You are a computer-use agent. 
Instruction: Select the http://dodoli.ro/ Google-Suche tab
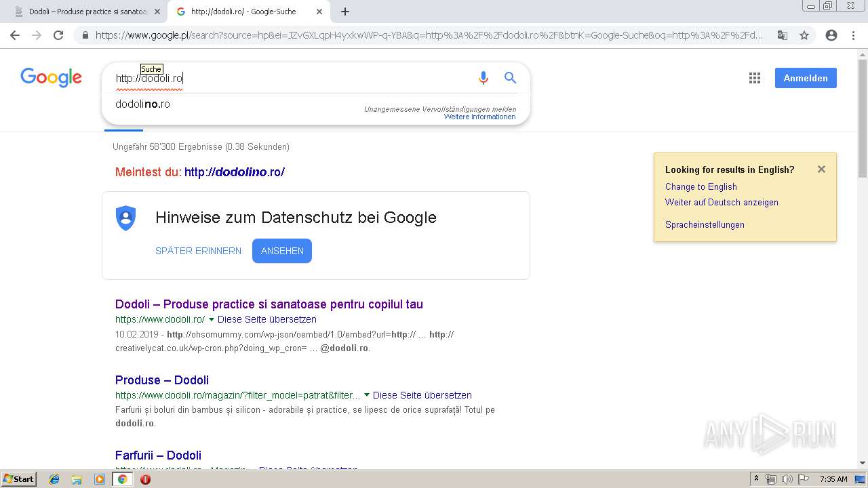coord(249,12)
